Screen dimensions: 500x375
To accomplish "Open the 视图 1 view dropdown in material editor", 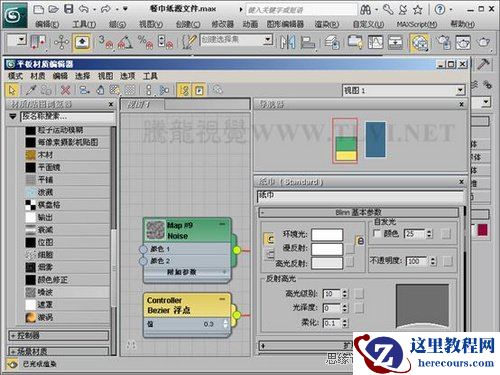I will coord(460,90).
